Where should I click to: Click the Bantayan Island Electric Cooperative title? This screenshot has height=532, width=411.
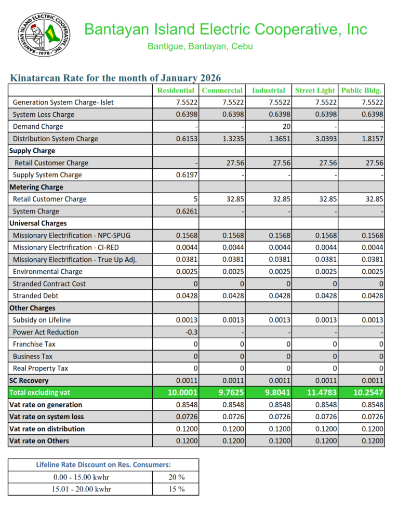[226, 29]
